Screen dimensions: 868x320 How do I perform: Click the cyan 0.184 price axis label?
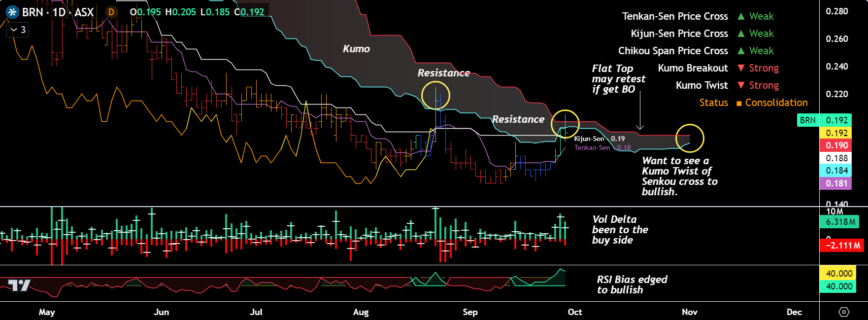pos(836,171)
